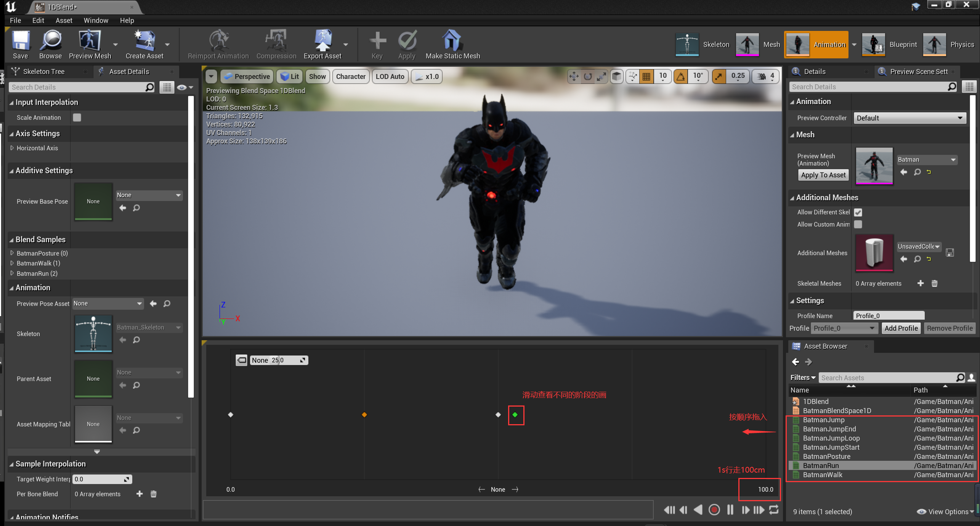The width and height of the screenshot is (980, 526).
Task: Click the record button in playback bar
Action: (x=714, y=510)
